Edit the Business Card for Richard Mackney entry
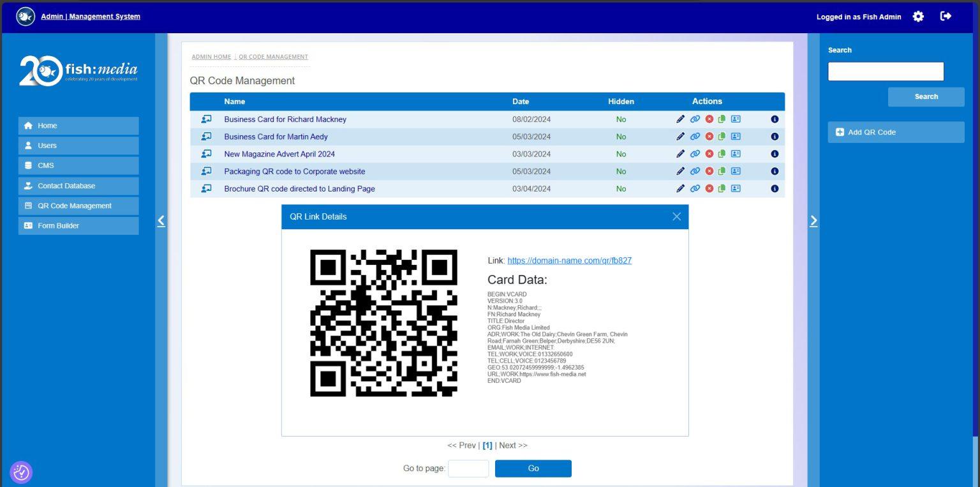This screenshot has height=487, width=980. coord(680,119)
